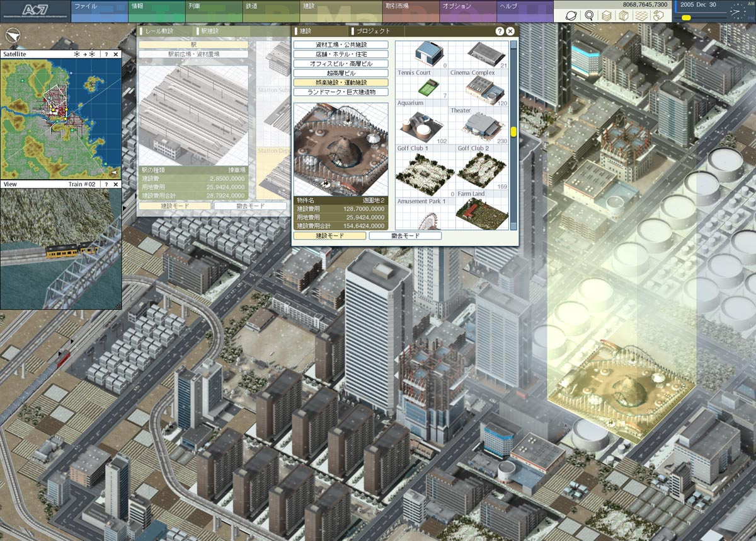Click 撤去モード in station panel

pyautogui.click(x=250, y=206)
